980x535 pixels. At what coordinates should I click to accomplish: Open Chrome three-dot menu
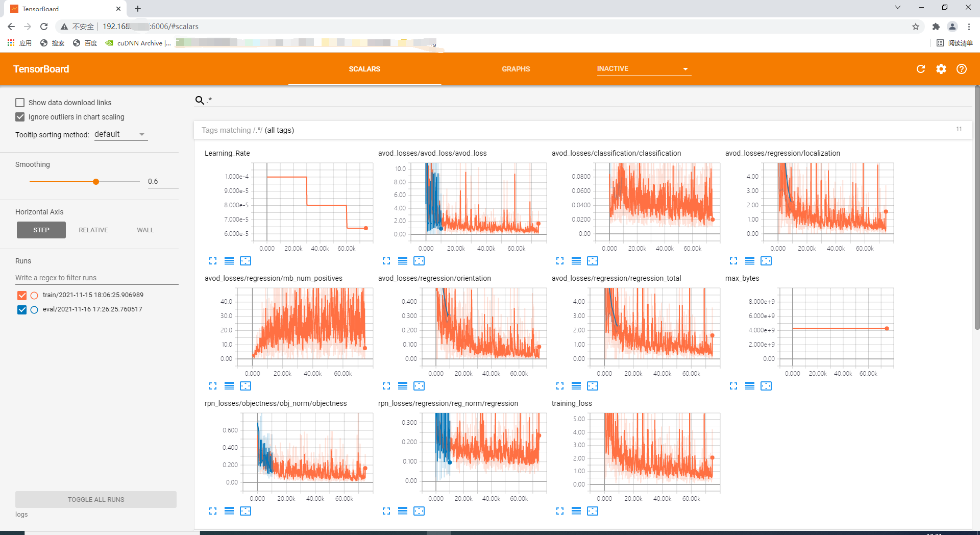(969, 27)
